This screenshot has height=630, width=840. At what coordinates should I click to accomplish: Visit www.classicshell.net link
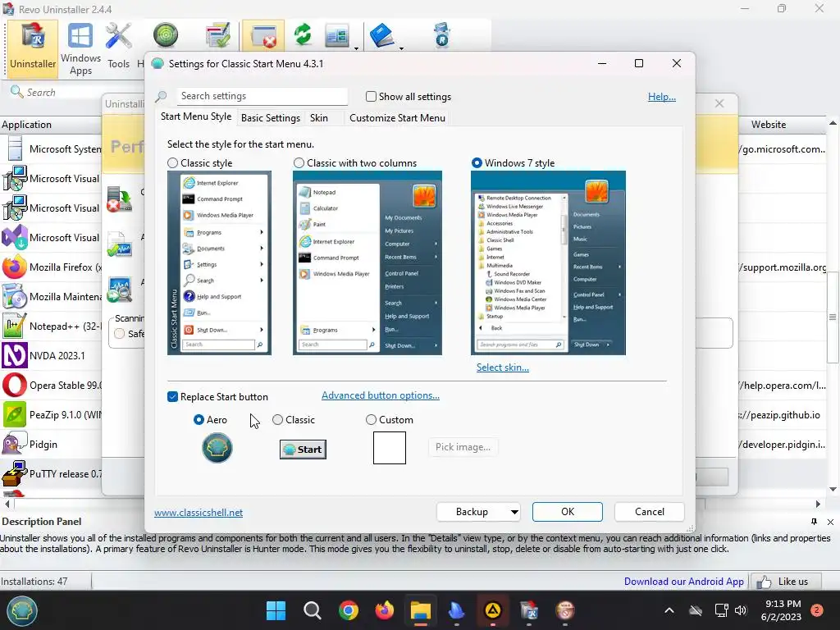click(x=199, y=513)
